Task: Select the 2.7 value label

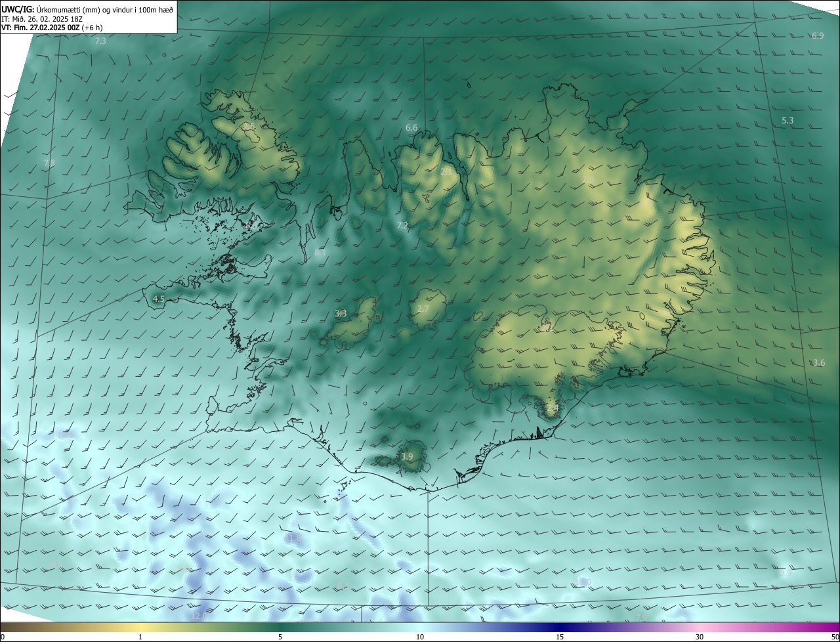Action: (423, 309)
